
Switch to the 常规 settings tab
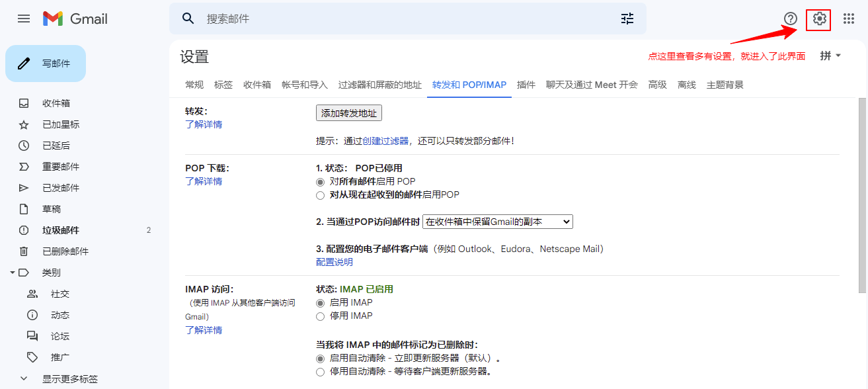(x=194, y=85)
